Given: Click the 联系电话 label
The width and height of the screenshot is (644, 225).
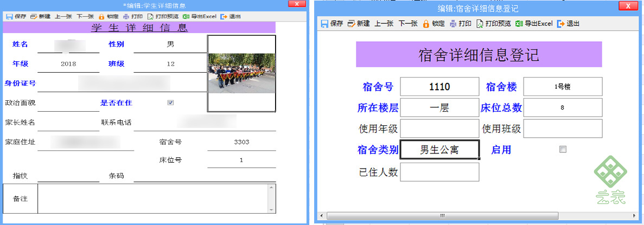Looking at the screenshot, I should click(116, 123).
